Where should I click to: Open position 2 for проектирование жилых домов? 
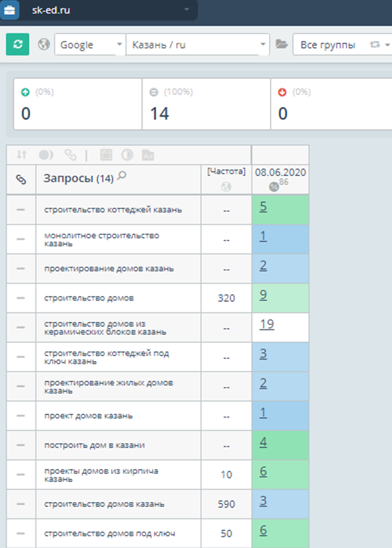[263, 383]
